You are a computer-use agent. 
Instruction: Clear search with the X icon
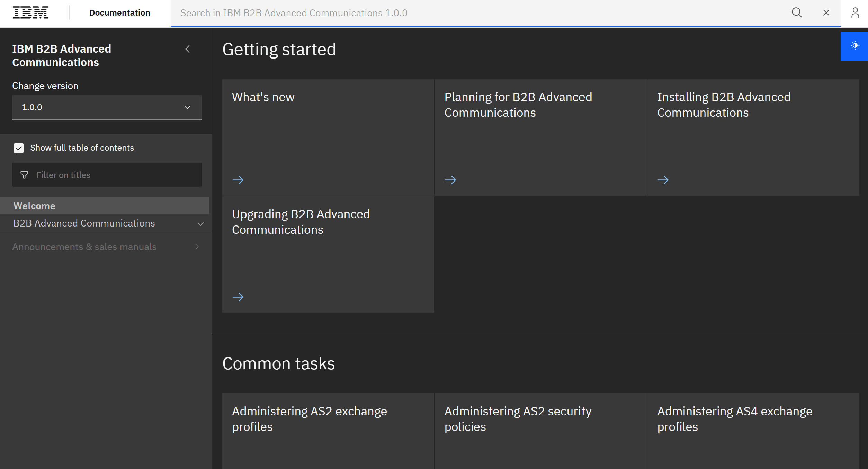[x=826, y=13]
